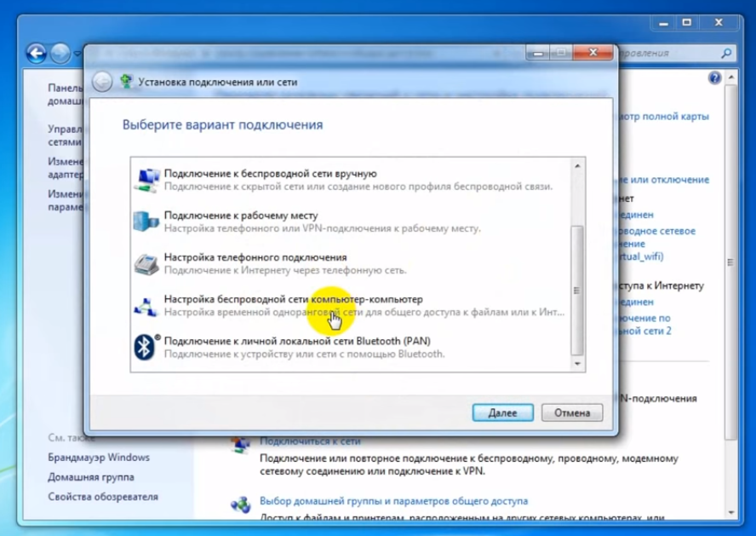Click the Bluetooth PAN connection icon
The height and width of the screenshot is (536, 756).
[146, 347]
